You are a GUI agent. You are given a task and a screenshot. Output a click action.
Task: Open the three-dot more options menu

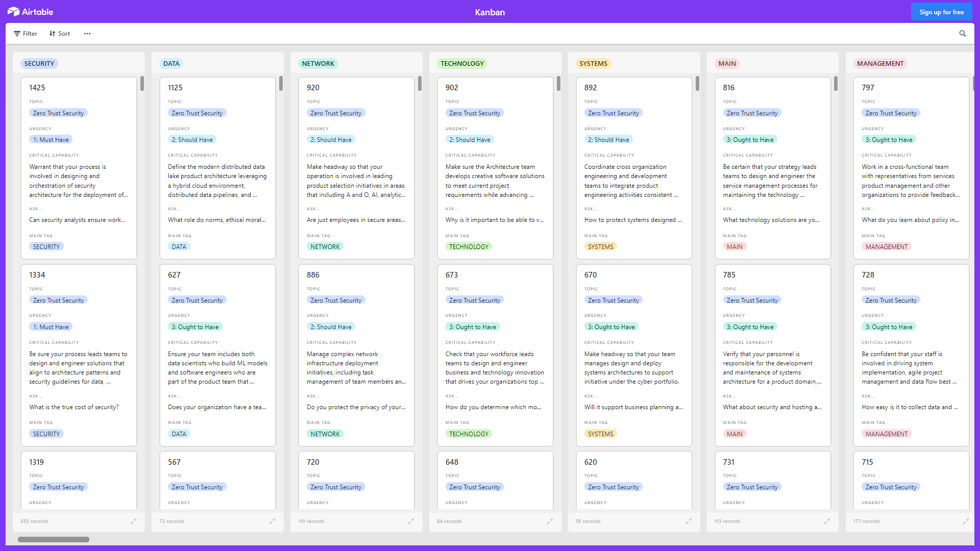click(87, 34)
